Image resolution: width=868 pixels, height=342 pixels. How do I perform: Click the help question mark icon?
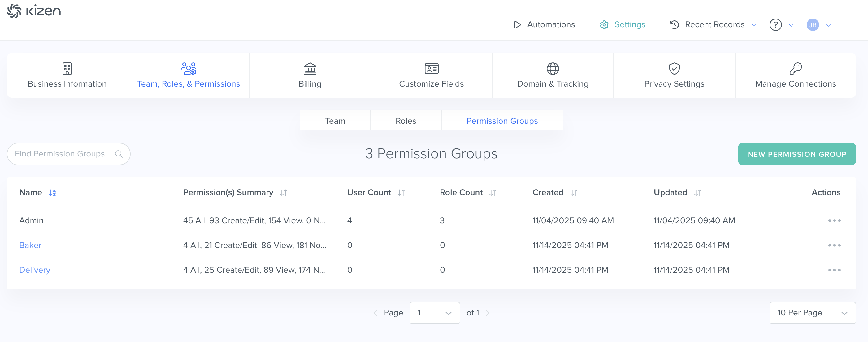pos(775,24)
